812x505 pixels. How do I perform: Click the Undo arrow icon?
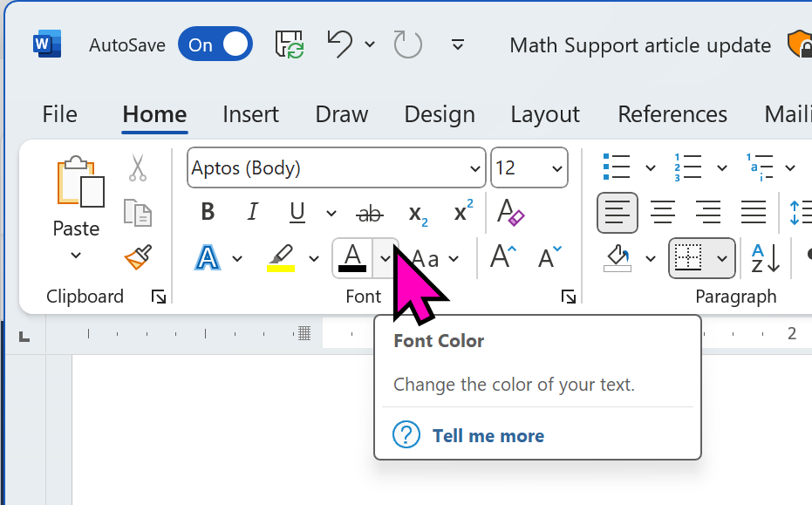(x=340, y=44)
